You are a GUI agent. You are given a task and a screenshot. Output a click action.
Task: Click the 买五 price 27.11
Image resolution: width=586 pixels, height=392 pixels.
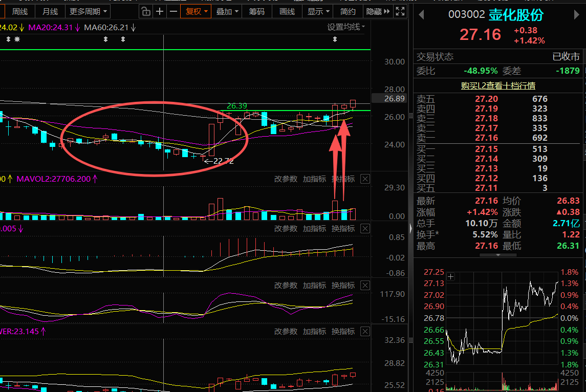(x=486, y=188)
